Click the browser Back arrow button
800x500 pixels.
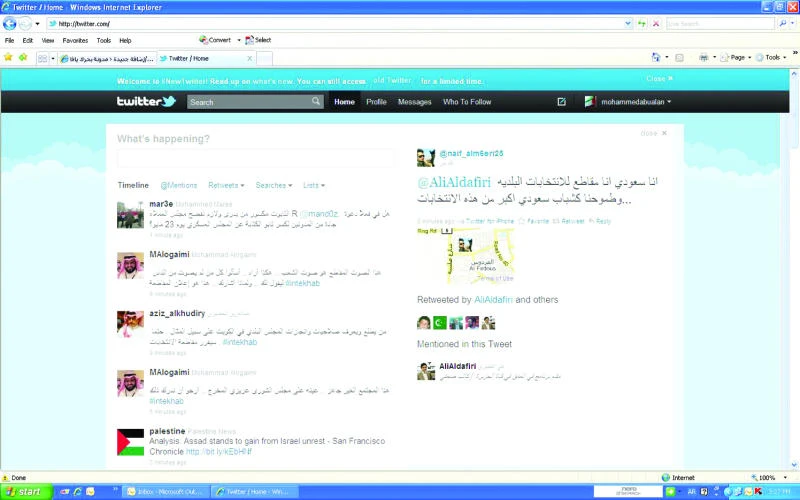[9, 23]
